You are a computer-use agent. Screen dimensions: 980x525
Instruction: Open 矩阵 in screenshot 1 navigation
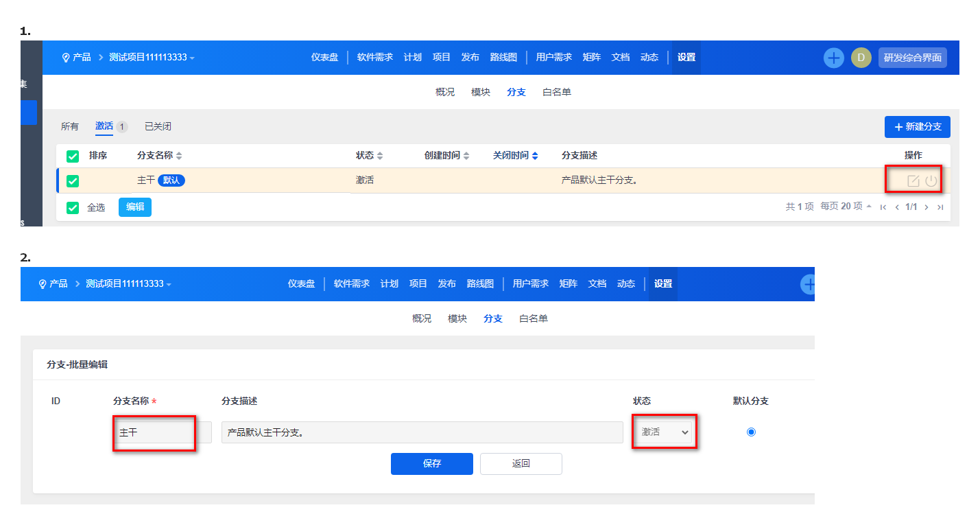coord(592,58)
